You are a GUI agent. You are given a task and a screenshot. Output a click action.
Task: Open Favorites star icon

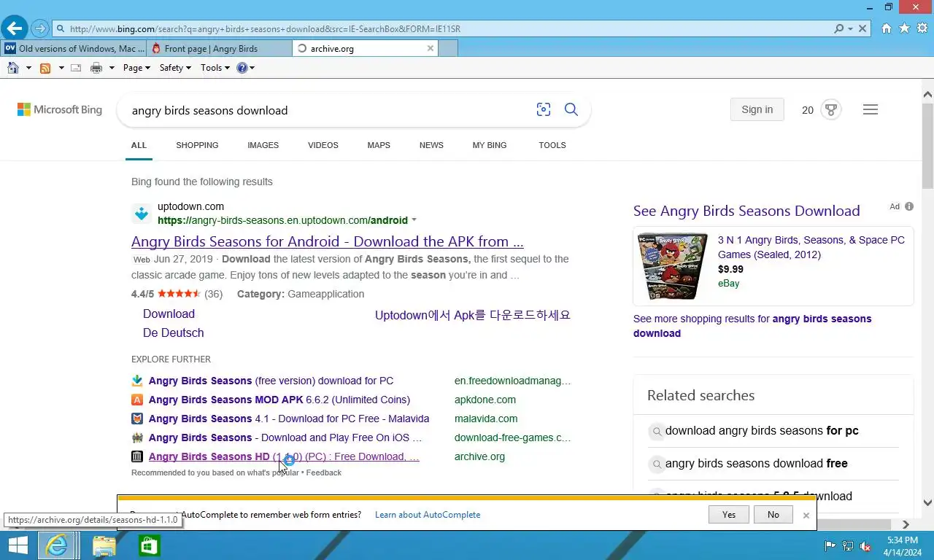[905, 28]
